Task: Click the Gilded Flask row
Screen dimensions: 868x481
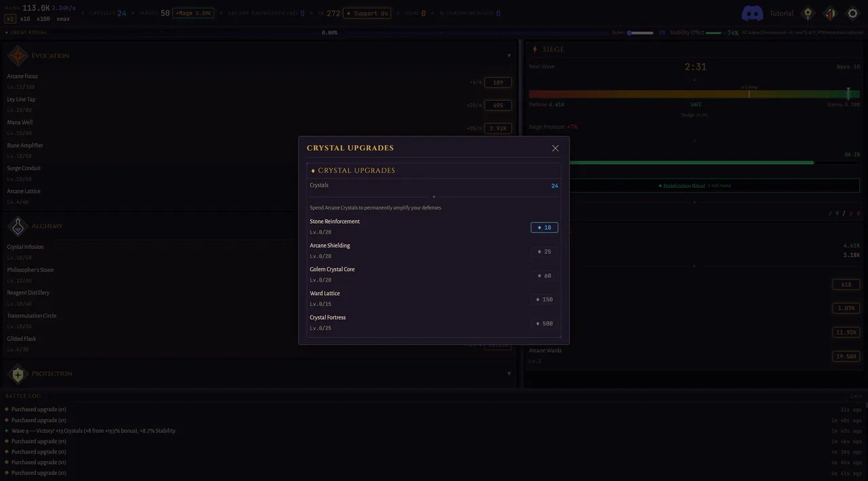Action: click(x=259, y=344)
